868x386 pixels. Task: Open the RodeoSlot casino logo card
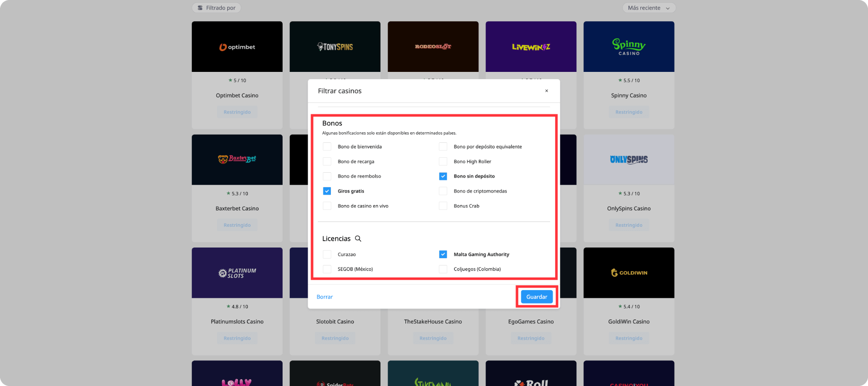[433, 47]
